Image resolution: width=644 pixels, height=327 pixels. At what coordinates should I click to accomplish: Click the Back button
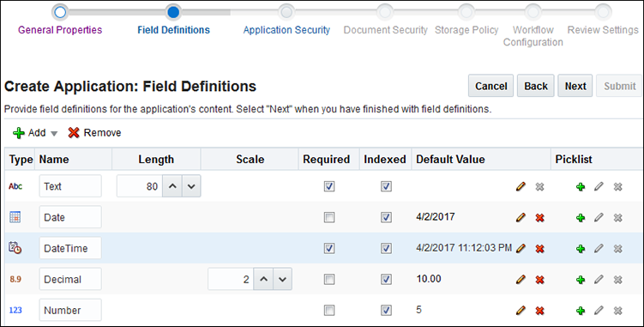point(536,86)
